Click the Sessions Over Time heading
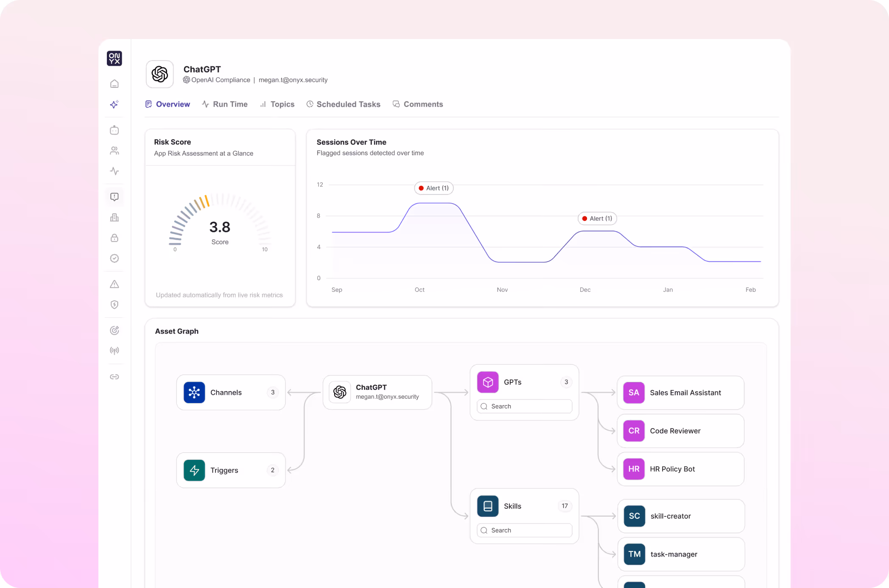The height and width of the screenshot is (588, 889). click(351, 142)
